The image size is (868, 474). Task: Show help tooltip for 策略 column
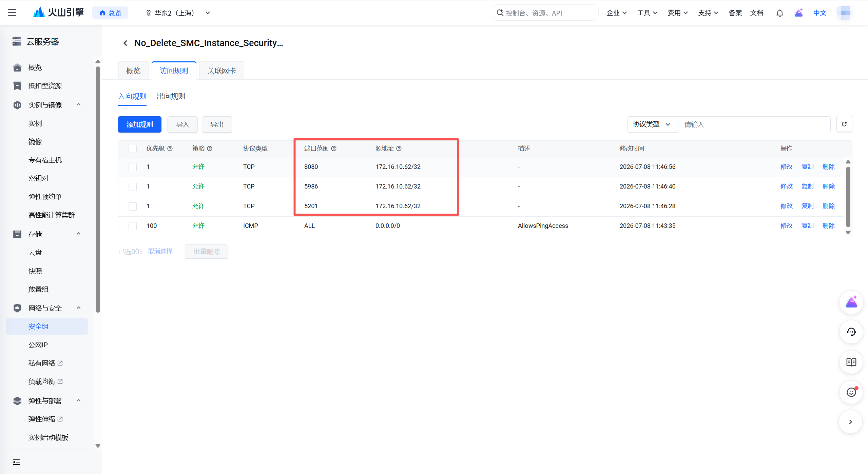pyautogui.click(x=210, y=149)
